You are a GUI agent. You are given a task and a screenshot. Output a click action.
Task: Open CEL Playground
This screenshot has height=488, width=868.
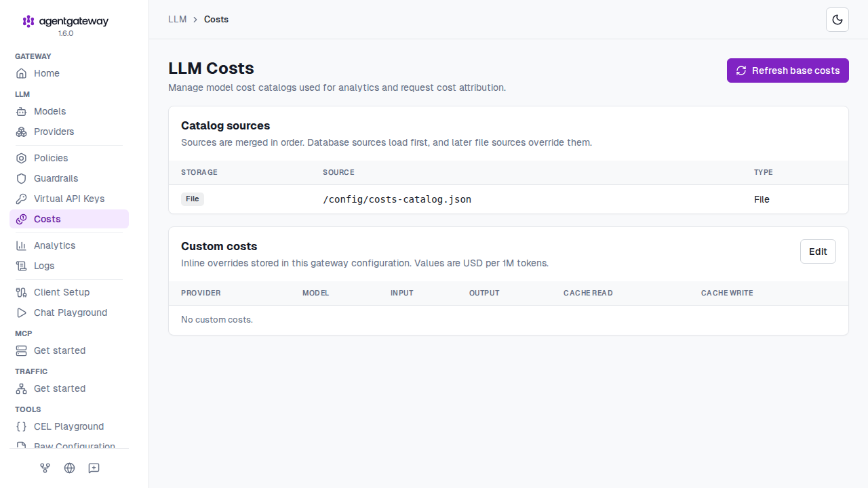[x=69, y=426]
